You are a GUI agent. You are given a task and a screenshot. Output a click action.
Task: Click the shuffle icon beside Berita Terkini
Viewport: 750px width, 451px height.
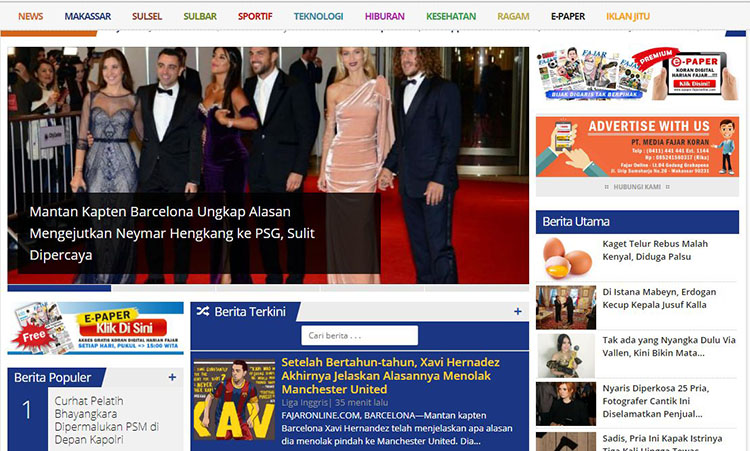pos(203,311)
